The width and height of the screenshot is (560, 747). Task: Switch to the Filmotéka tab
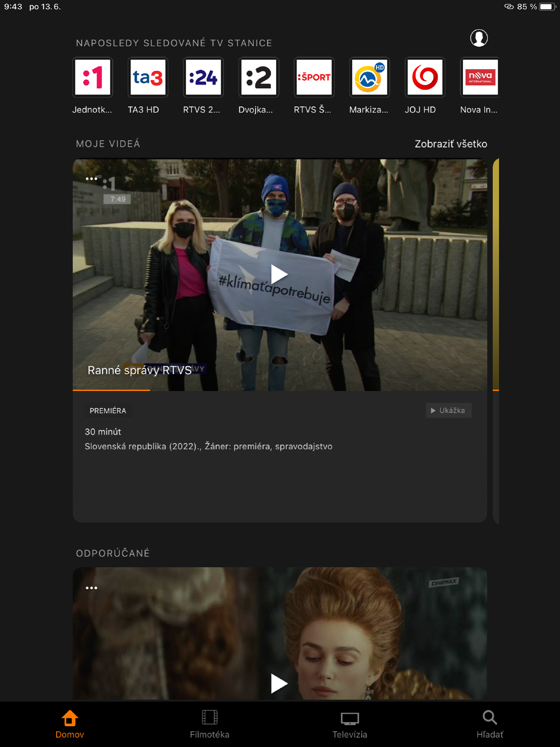pyautogui.click(x=209, y=724)
